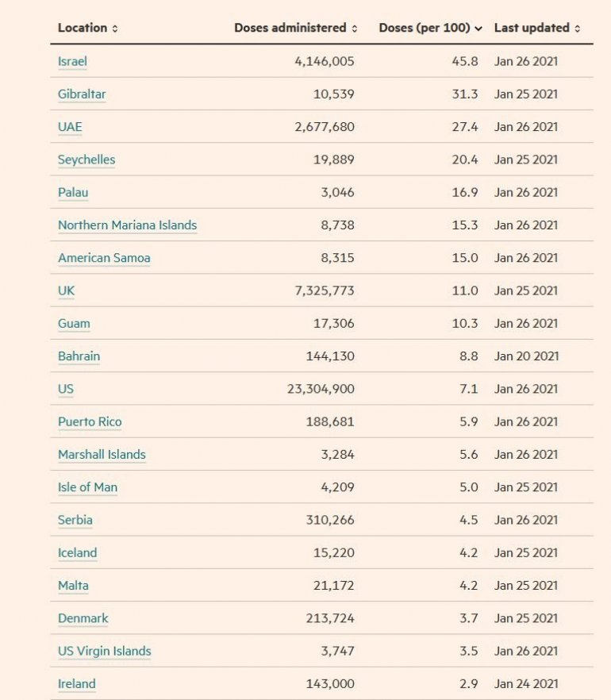This screenshot has height=700, width=611.
Task: Select the Guam link
Action: 74,323
